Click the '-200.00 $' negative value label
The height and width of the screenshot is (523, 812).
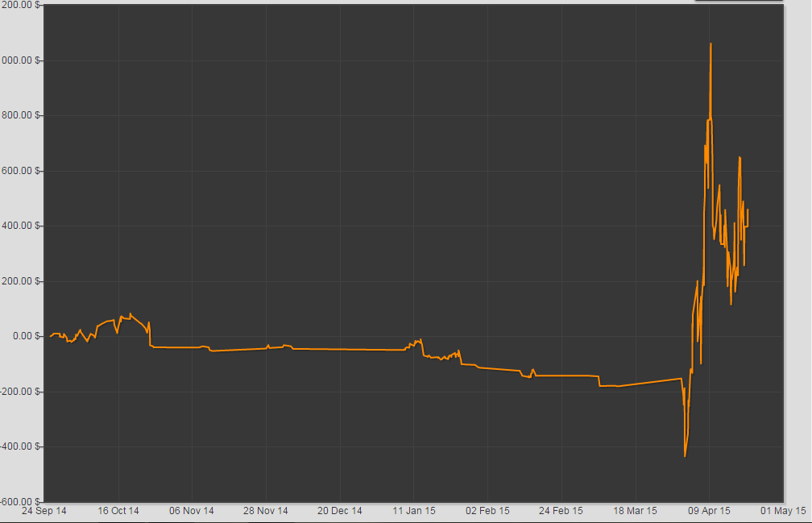click(x=20, y=392)
